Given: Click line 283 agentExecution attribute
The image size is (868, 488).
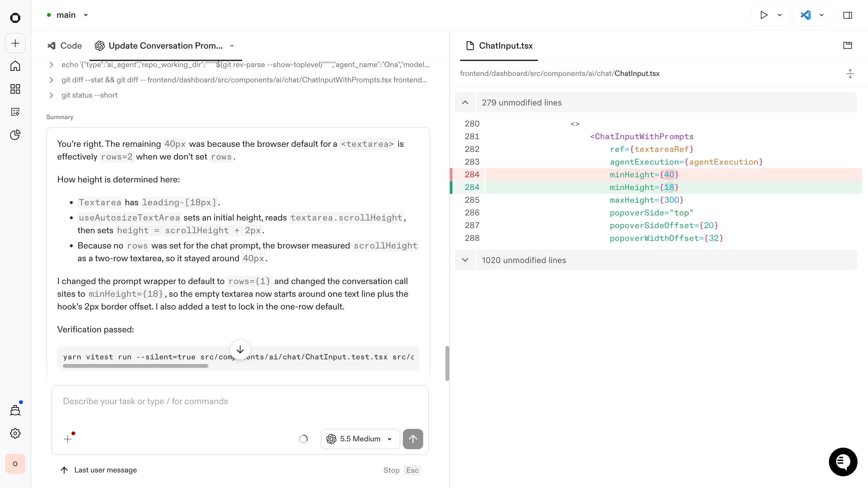Looking at the screenshot, I should pyautogui.click(x=686, y=162).
